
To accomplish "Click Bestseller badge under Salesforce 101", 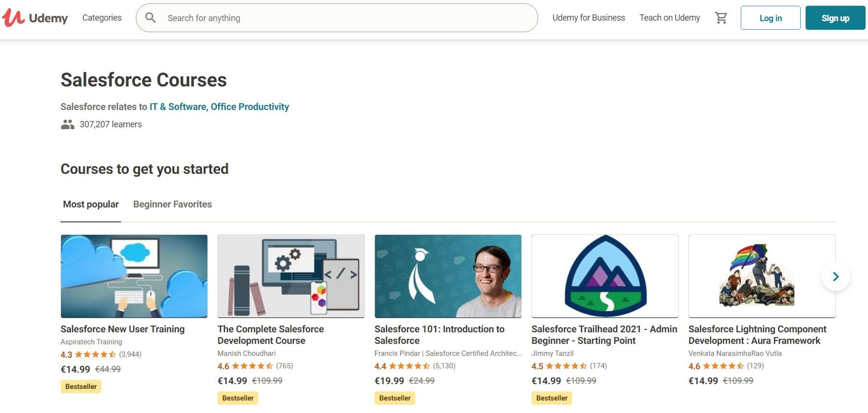I will 395,398.
